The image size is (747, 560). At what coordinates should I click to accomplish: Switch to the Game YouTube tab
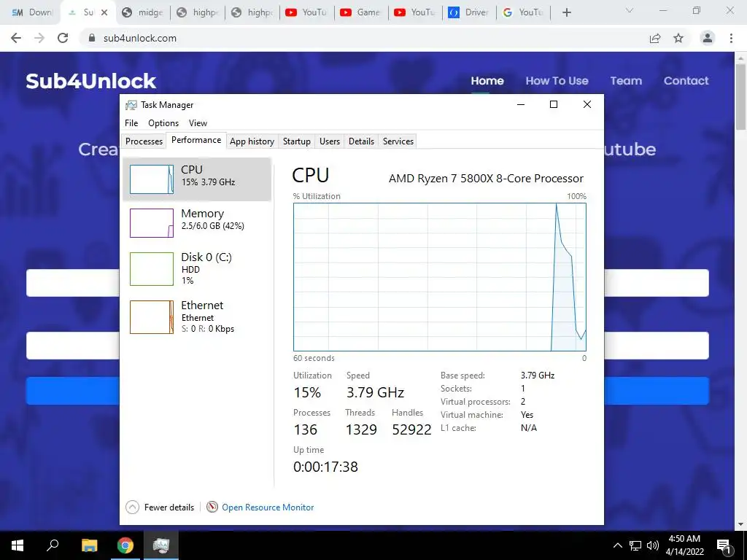360,12
